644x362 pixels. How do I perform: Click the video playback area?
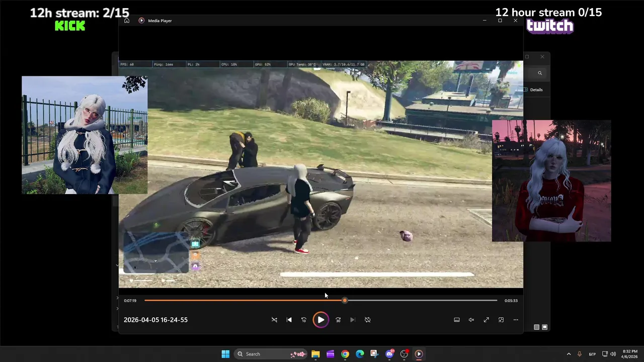[320, 174]
